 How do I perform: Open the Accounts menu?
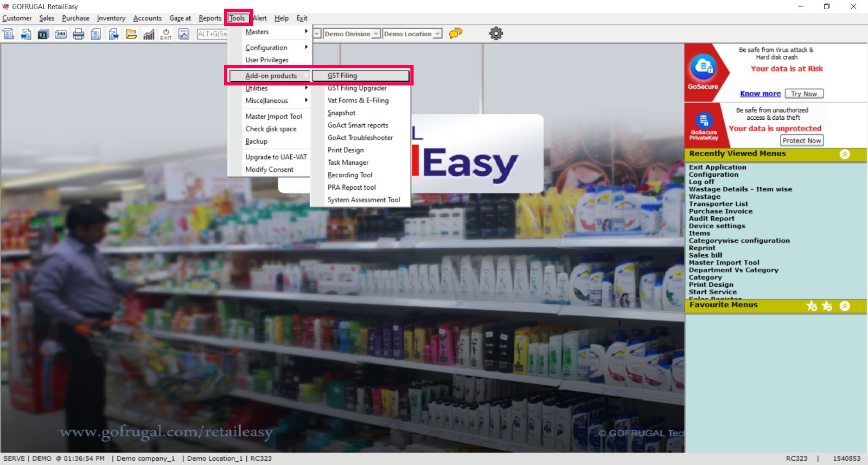point(148,18)
